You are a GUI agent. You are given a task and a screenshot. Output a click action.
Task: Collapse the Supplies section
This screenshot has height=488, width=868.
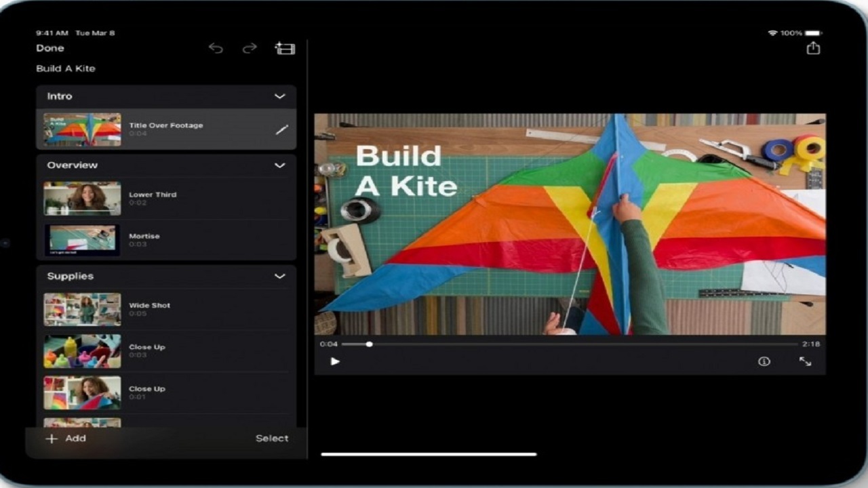coord(279,277)
